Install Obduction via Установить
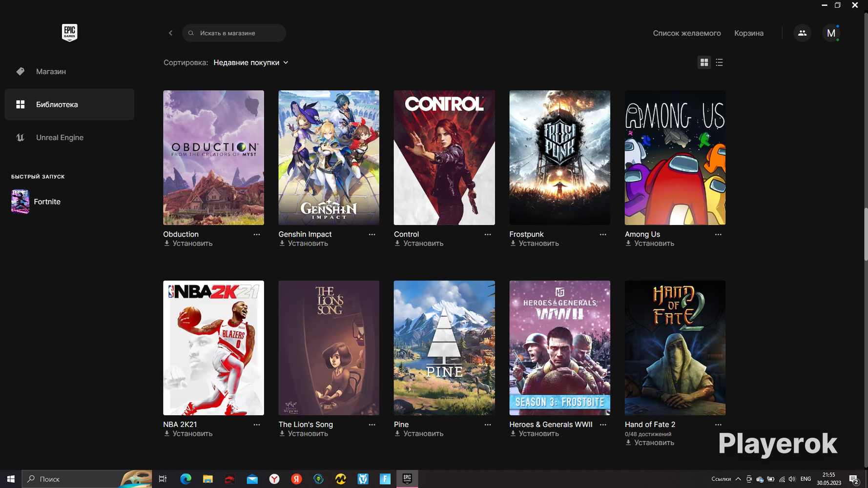This screenshot has height=488, width=868. (188, 244)
